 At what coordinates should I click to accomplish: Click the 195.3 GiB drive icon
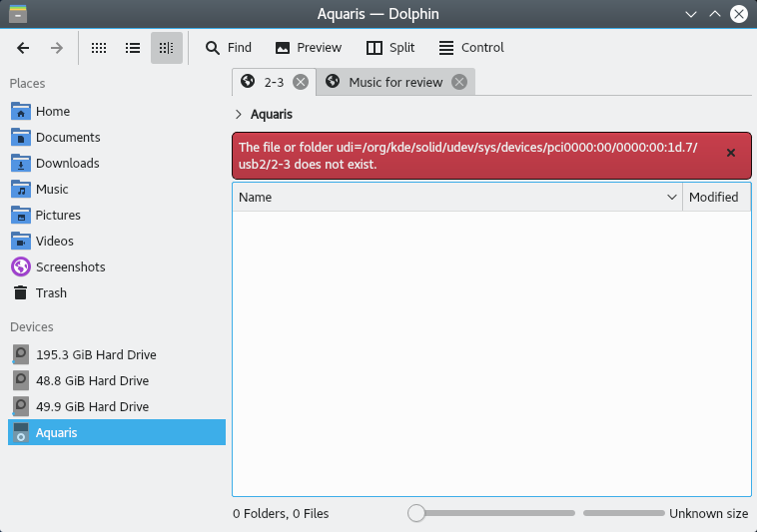pyautogui.click(x=21, y=355)
